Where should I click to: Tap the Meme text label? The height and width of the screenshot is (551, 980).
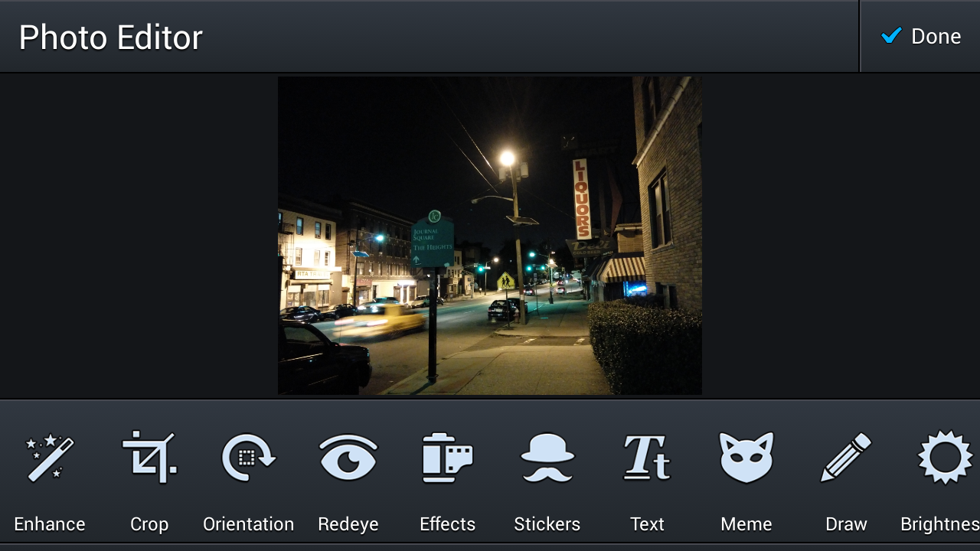tap(746, 524)
